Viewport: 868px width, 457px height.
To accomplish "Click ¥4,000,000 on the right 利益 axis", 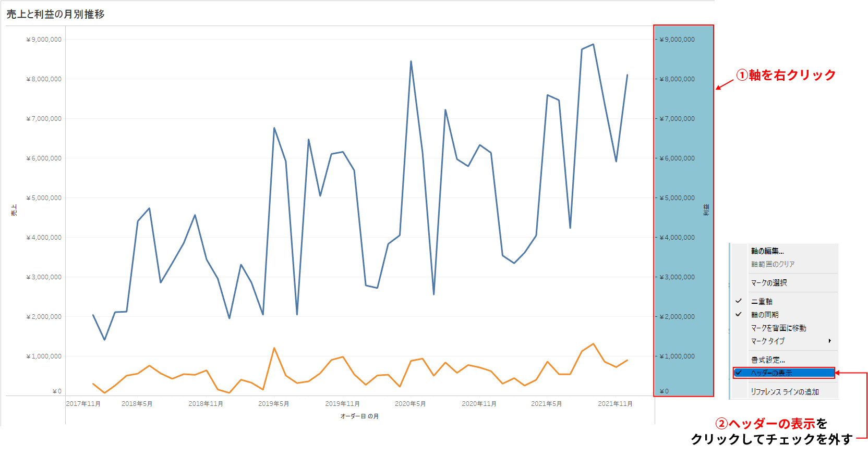I will (677, 238).
